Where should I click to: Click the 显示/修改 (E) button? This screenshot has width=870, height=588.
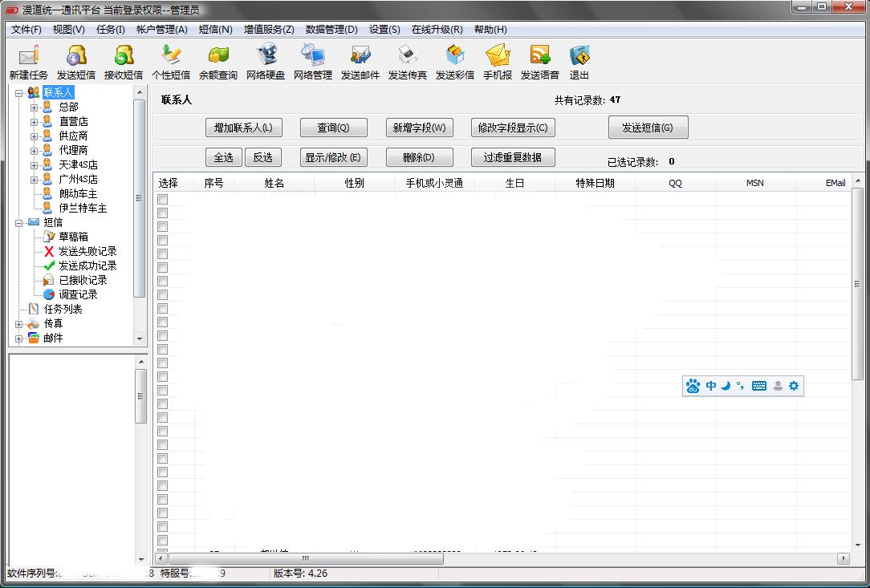[x=333, y=157]
